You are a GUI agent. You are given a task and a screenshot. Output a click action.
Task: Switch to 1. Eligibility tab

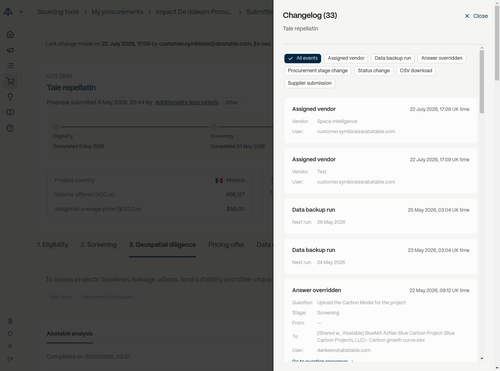52,245
